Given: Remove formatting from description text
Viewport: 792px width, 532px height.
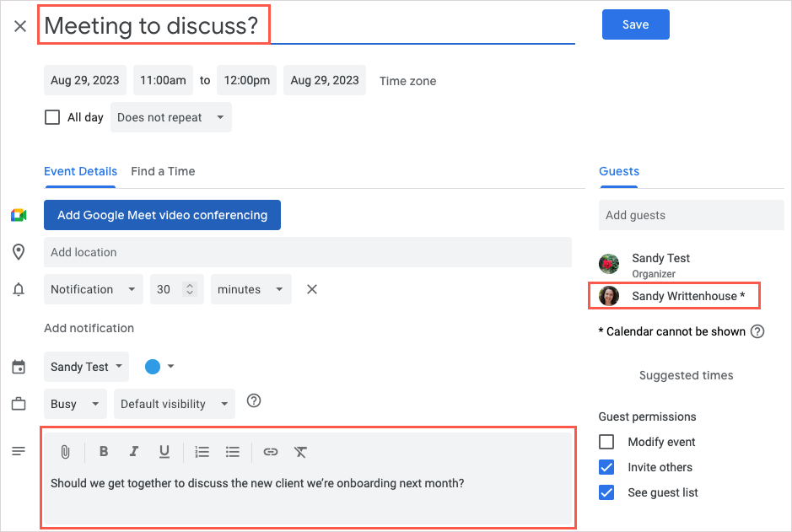Looking at the screenshot, I should click(x=300, y=452).
